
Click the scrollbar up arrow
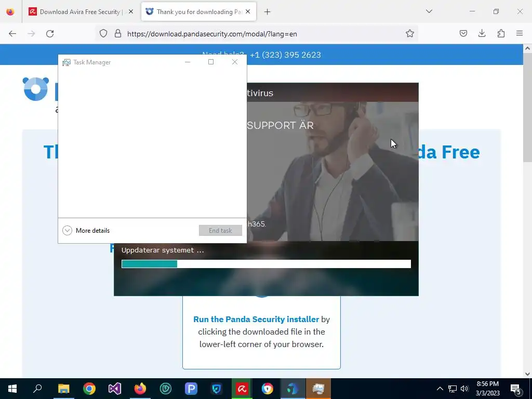tap(527, 48)
